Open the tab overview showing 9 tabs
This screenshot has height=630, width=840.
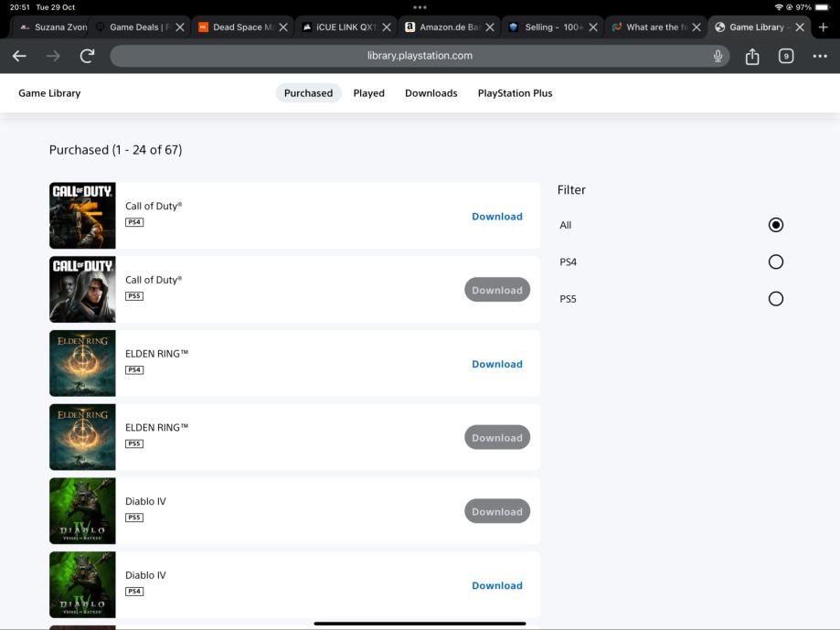point(786,56)
